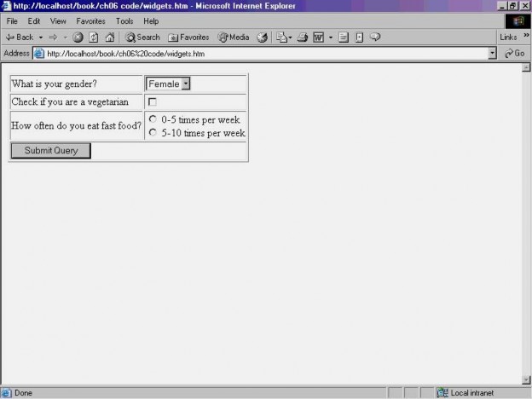532x399 pixels.
Task: Click the address bar URL field
Action: pyautogui.click(x=256, y=53)
